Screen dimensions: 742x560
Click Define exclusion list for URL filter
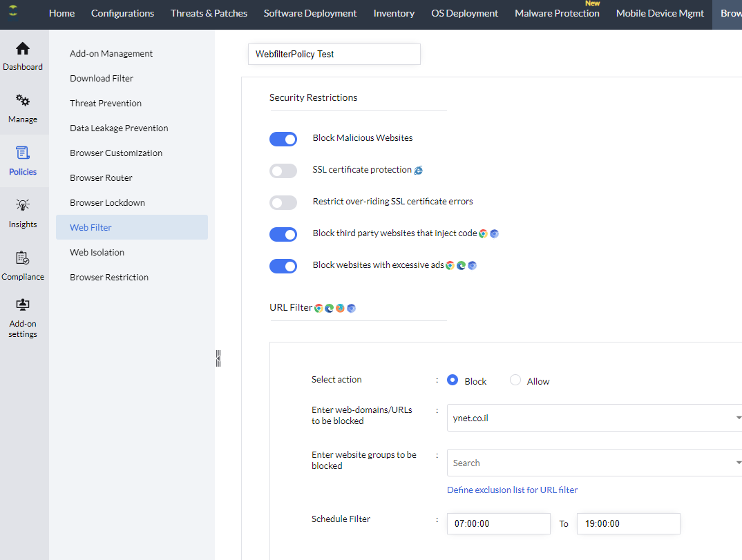pos(512,490)
